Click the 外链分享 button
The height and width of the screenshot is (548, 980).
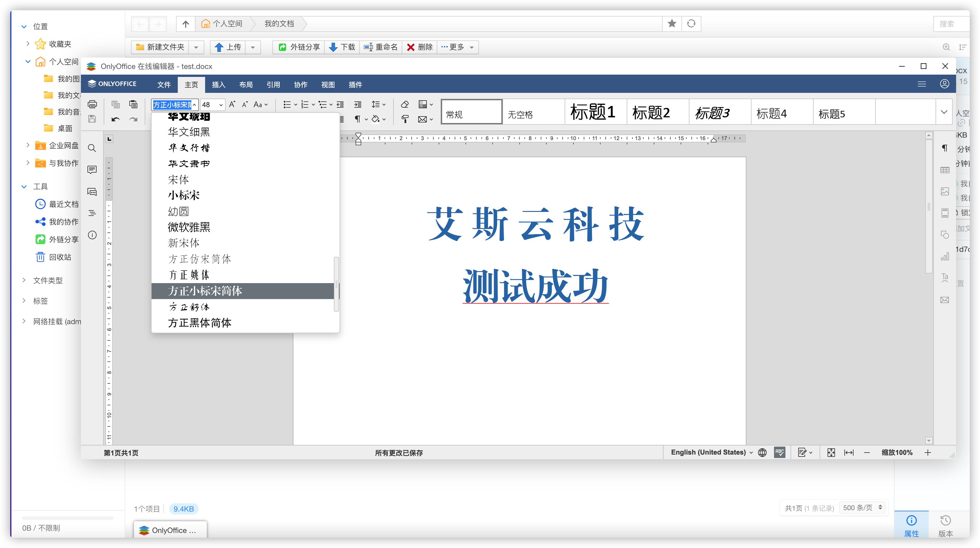(x=299, y=47)
